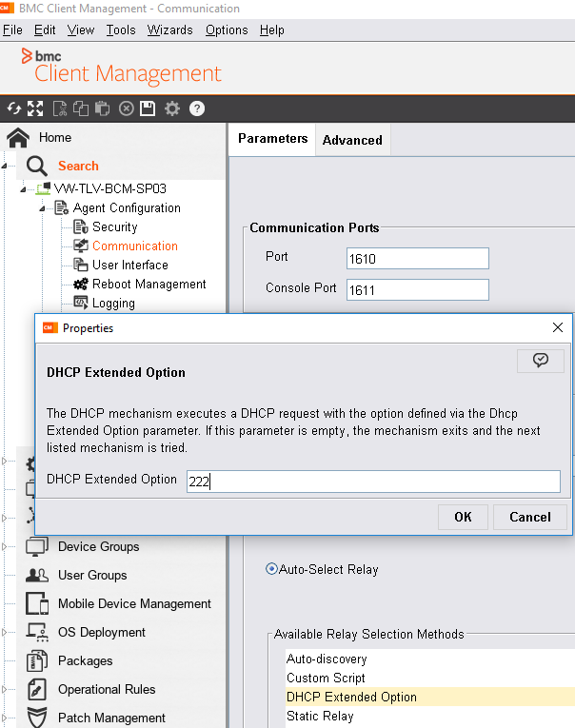Click the DHCP Extended Option input field
The image size is (575, 728).
373,482
